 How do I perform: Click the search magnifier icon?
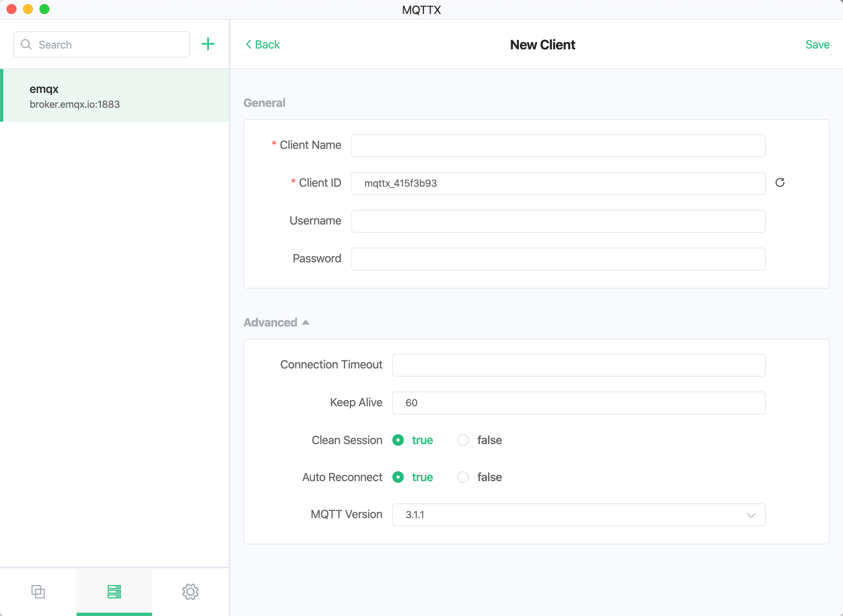coord(26,44)
